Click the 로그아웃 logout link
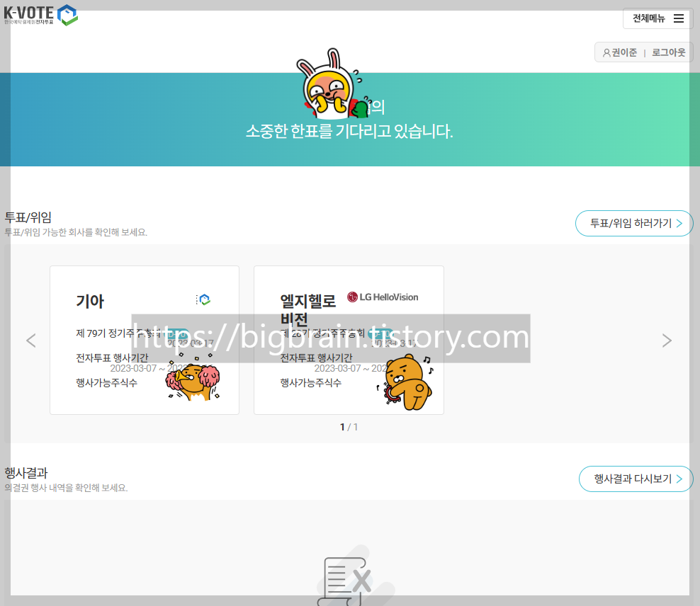 (x=668, y=52)
